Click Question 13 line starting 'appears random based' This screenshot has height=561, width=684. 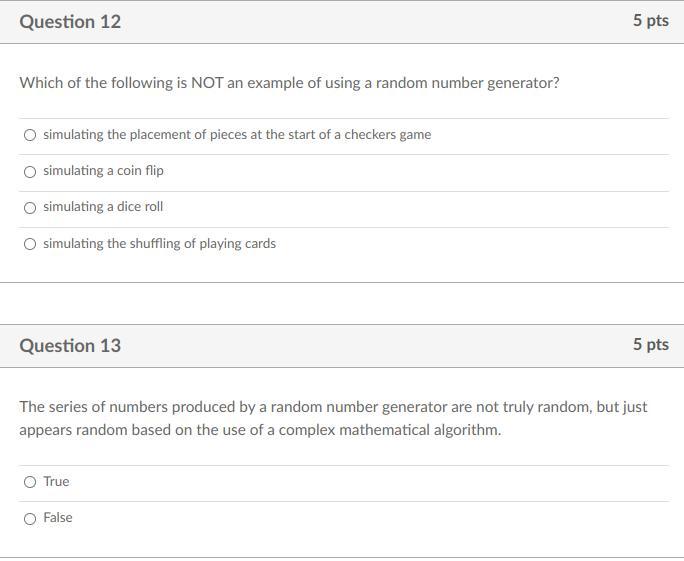pos(260,430)
